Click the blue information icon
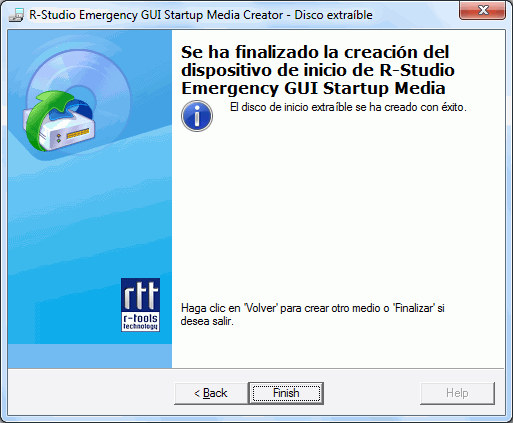 pyautogui.click(x=197, y=116)
